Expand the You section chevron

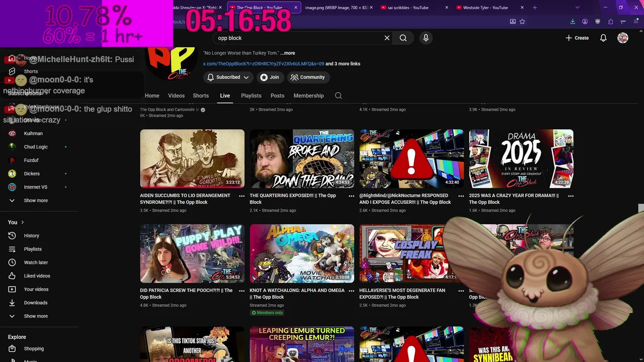tap(22, 222)
